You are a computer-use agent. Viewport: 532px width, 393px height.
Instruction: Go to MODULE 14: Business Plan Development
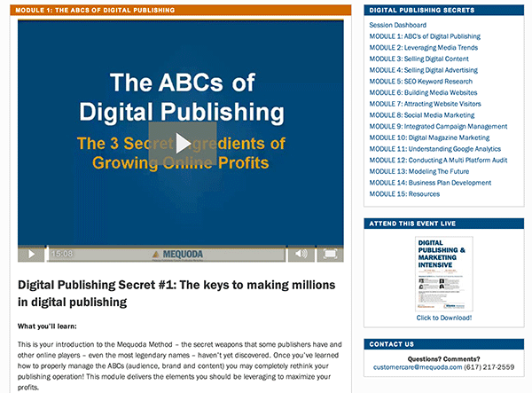pos(430,183)
